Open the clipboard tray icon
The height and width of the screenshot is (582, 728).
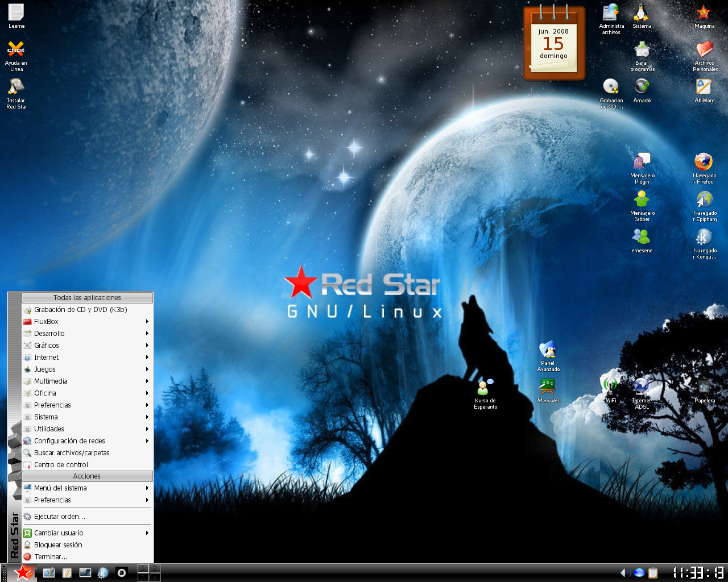pyautogui.click(x=653, y=573)
